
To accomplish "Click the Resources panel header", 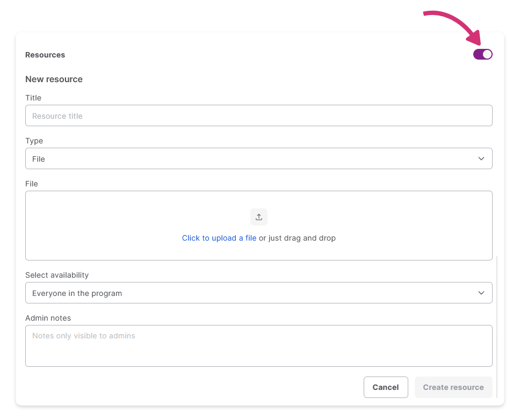I will 45,55.
